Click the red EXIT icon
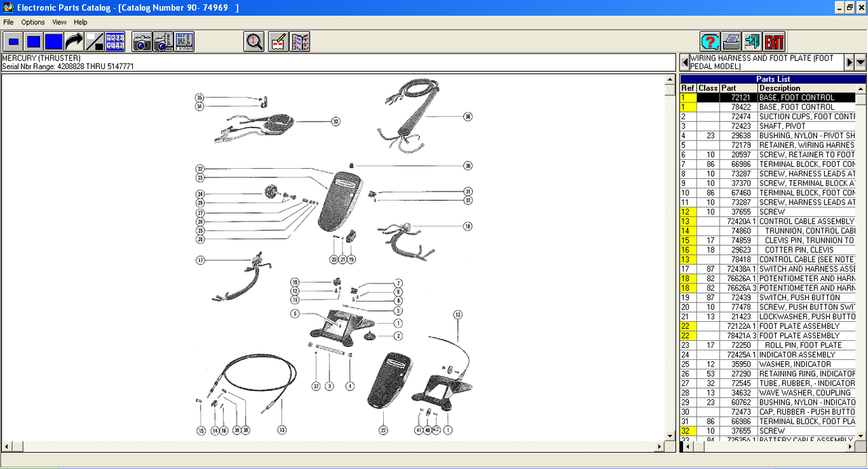 click(774, 41)
